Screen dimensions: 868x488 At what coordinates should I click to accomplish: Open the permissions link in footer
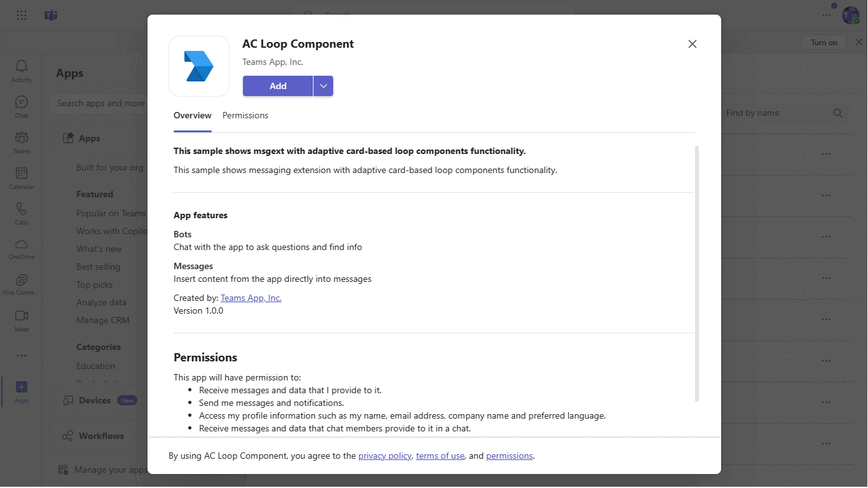click(x=509, y=456)
